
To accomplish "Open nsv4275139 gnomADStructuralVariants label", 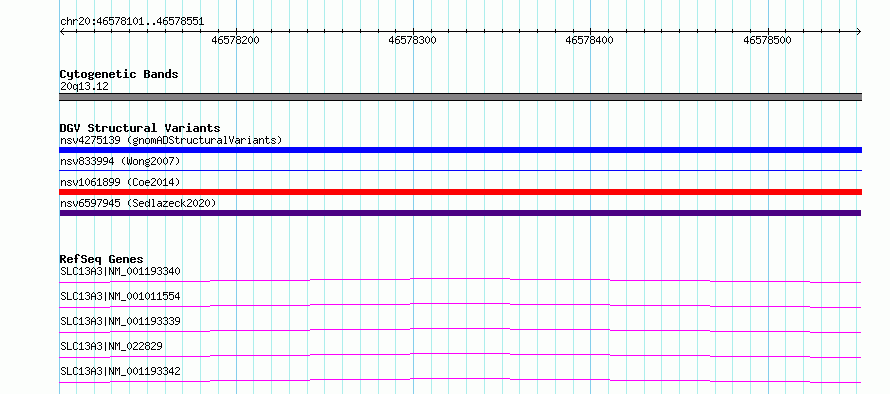I will point(171,140).
